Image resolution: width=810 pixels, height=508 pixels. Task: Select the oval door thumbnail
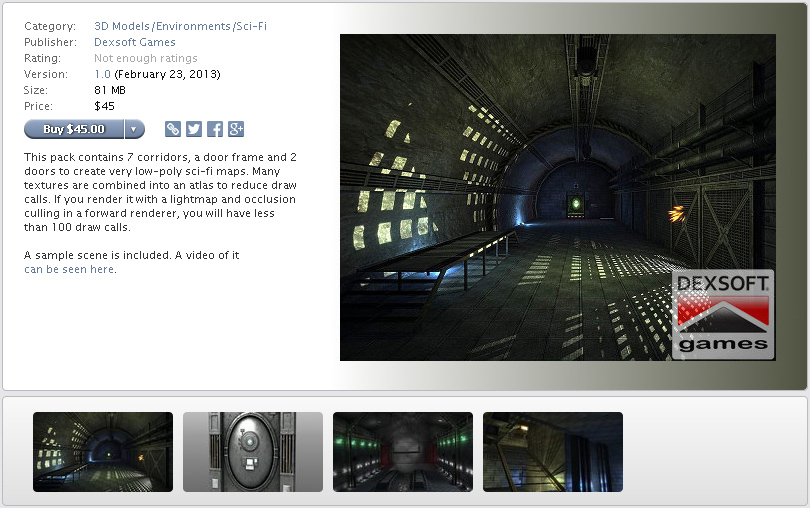pyautogui.click(x=253, y=452)
